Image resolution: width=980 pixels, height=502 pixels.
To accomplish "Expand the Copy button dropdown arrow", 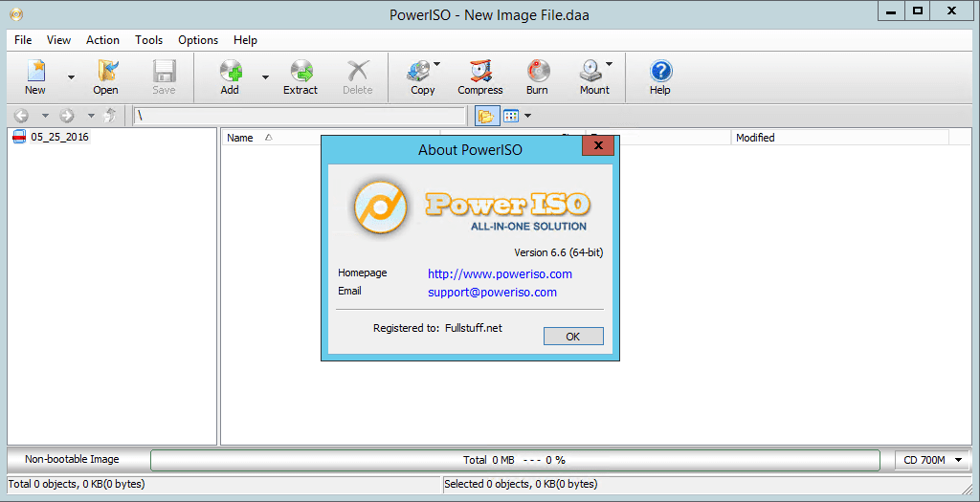I will (x=436, y=64).
